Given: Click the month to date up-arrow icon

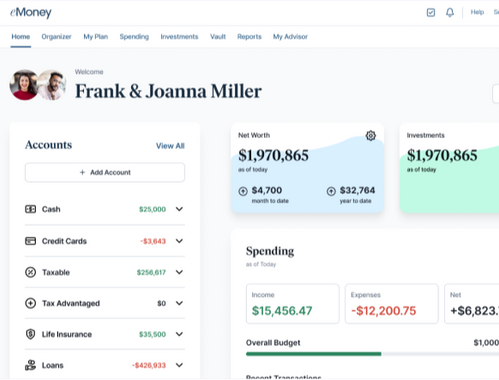Looking at the screenshot, I should click(x=243, y=191).
